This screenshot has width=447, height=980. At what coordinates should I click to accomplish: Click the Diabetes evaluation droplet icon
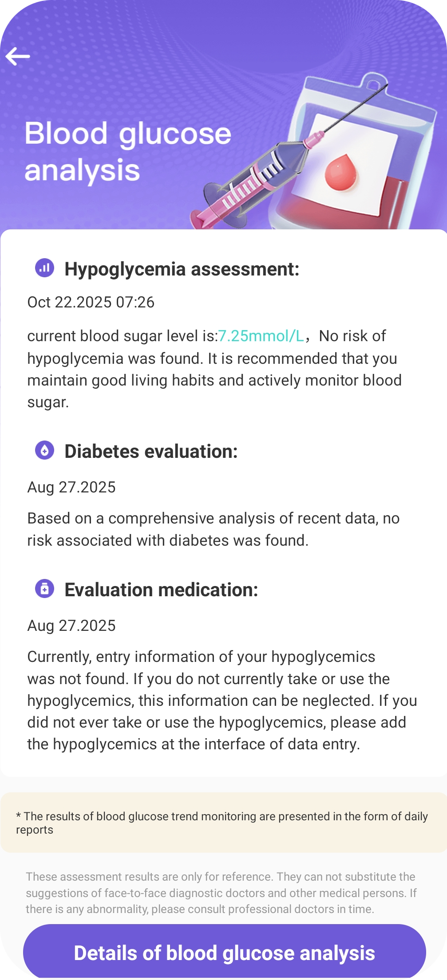[x=44, y=450]
